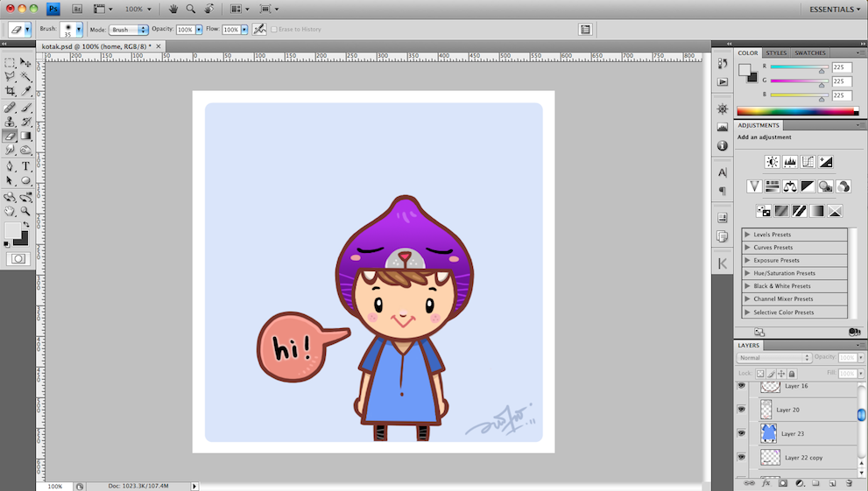This screenshot has width=868, height=491.
Task: Select the Crop tool
Action: click(10, 91)
